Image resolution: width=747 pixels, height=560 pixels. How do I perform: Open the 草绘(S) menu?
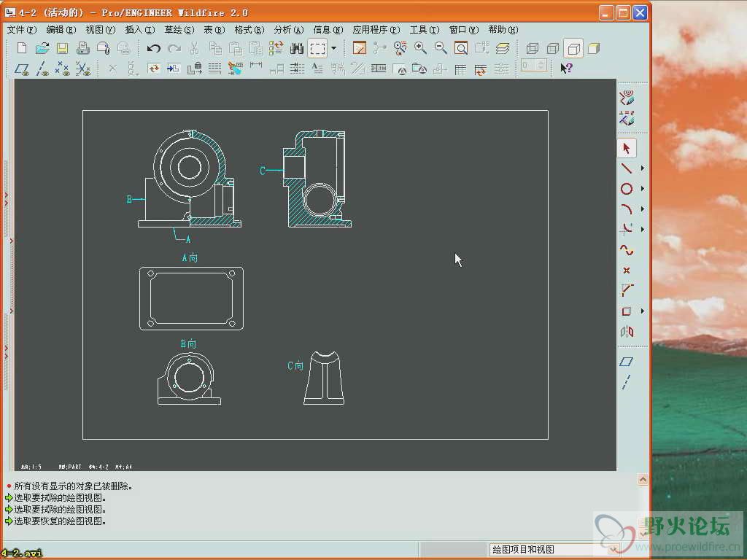179,29
